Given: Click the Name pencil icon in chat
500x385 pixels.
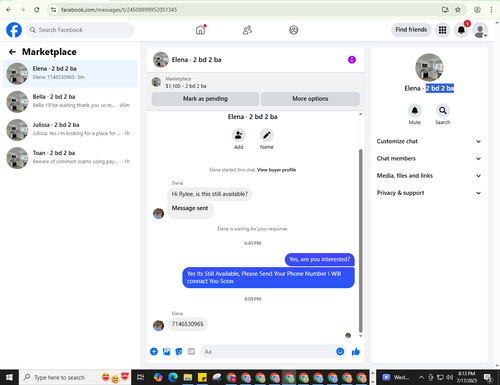Looking at the screenshot, I should [267, 135].
